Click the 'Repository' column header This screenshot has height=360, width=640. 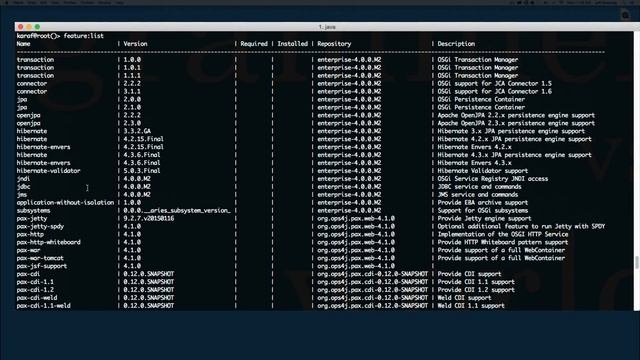click(x=334, y=44)
